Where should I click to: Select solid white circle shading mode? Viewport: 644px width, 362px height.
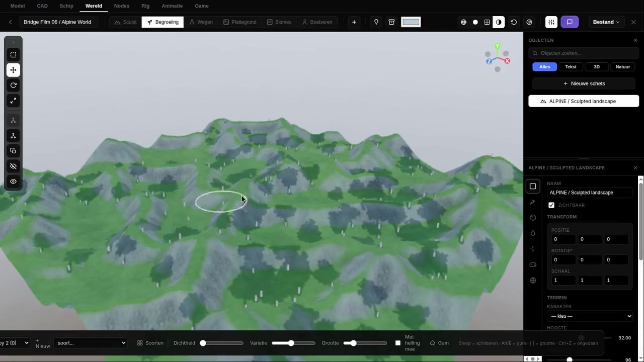(x=475, y=22)
